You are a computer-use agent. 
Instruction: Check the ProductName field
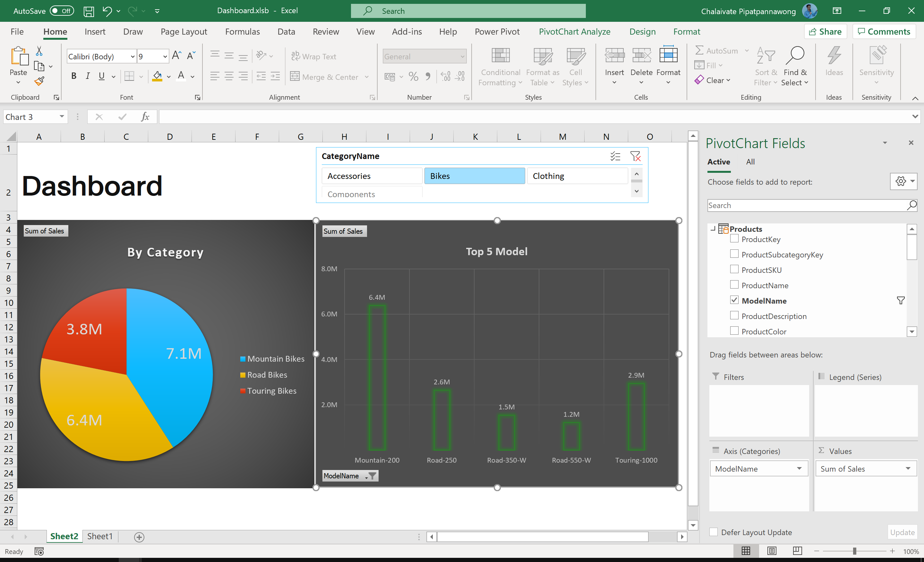click(x=734, y=284)
